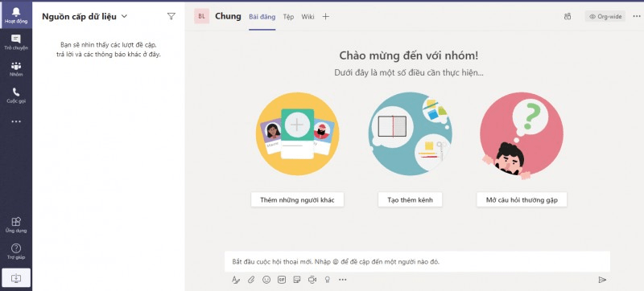Start a Meet now video call
644x291 pixels.
point(312,280)
